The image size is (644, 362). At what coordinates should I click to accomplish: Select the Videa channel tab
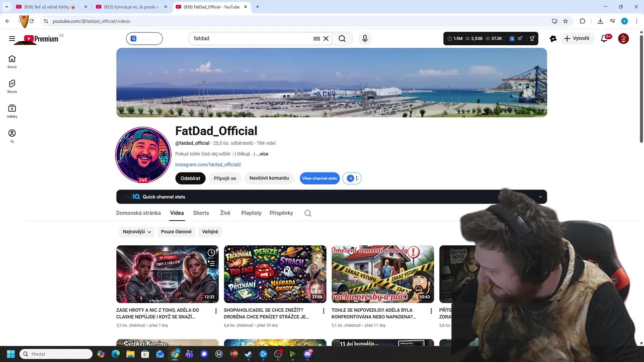(177, 213)
